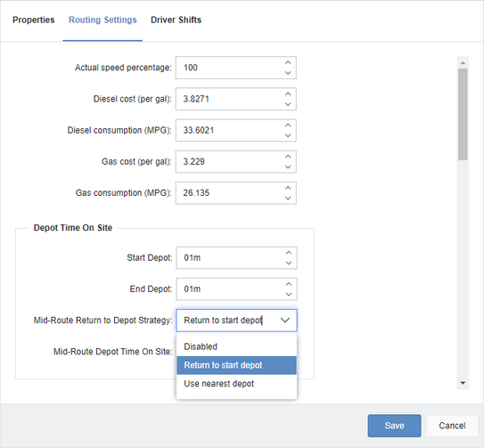
Task: Click the vertical scrollbar thumb
Action: click(463, 115)
